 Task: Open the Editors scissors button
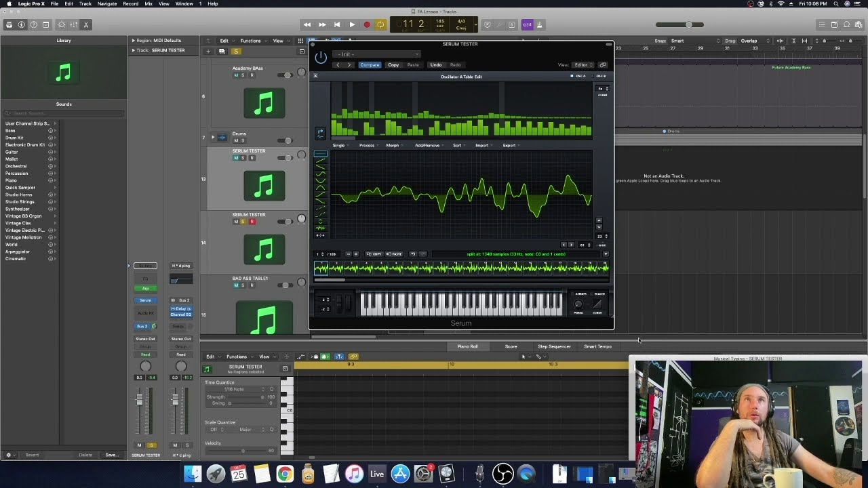(86, 24)
